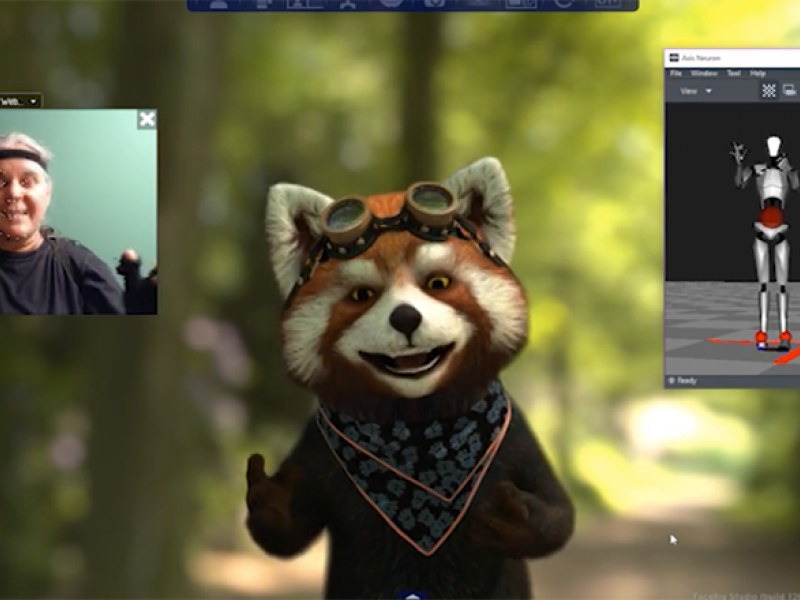Close the webcam preview panel
800x600 pixels.
coord(147,119)
